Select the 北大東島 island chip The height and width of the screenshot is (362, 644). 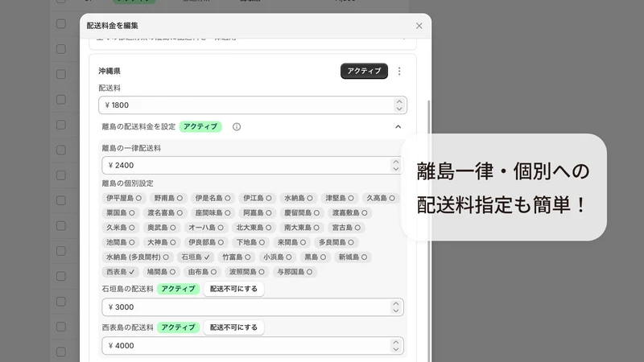[x=254, y=228]
